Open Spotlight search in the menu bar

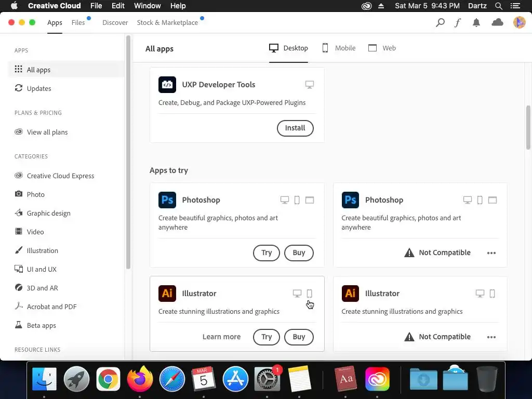[498, 6]
